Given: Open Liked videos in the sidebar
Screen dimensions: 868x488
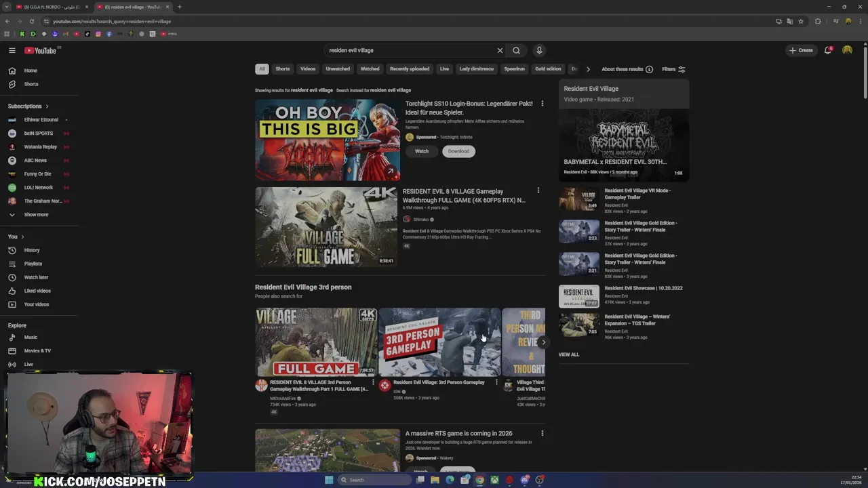Looking at the screenshot, I should pos(38,291).
